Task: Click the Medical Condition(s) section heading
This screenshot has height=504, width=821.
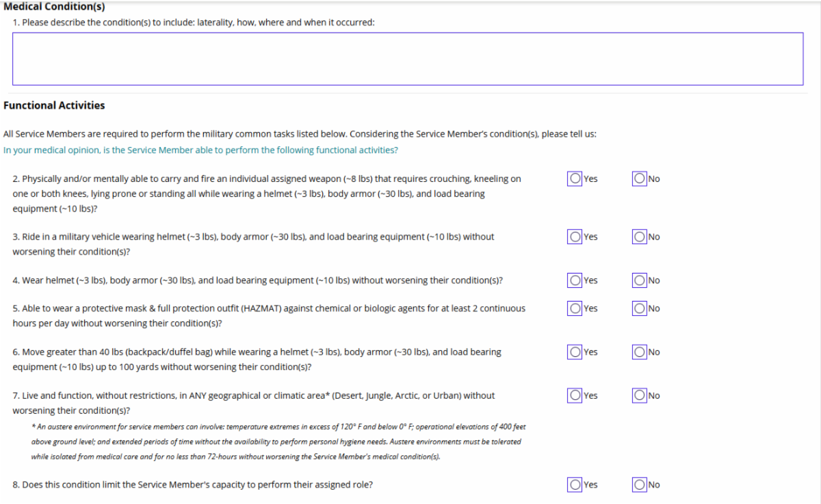Action: click(54, 8)
